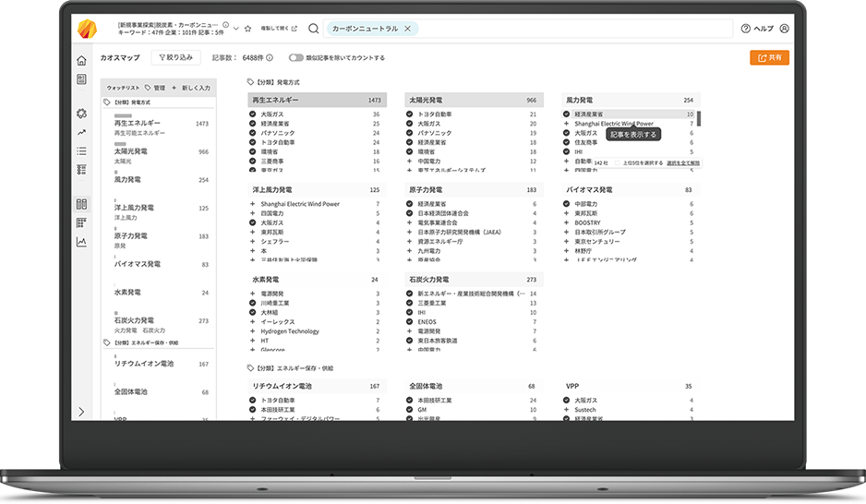866x504 pixels.
Task: Open the user account icon
Action: (x=784, y=29)
